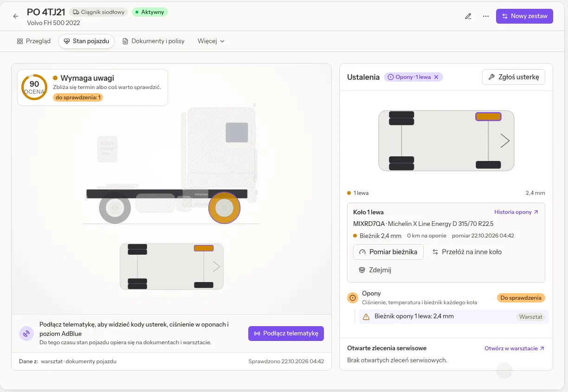This screenshot has width=568, height=392.
Task: Select the 'Bieżnik opony 1 lewa: 2,4 mm' finding
Action: pyautogui.click(x=454, y=316)
